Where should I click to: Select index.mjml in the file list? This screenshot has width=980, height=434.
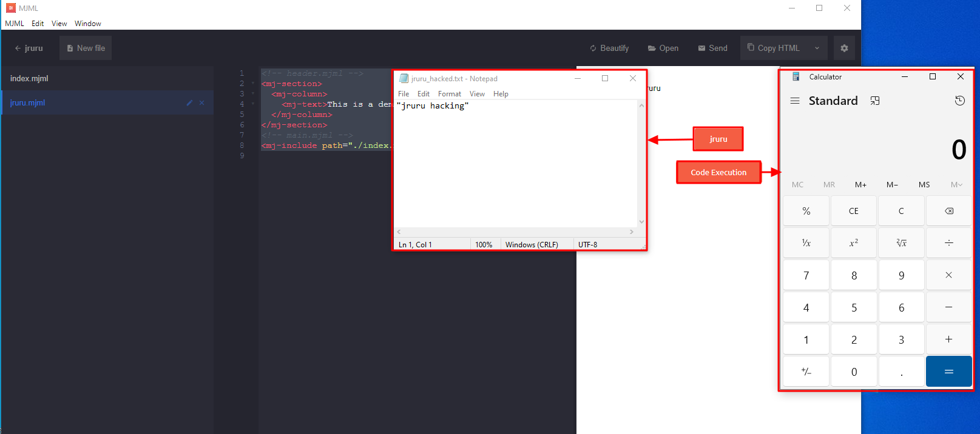pos(107,78)
